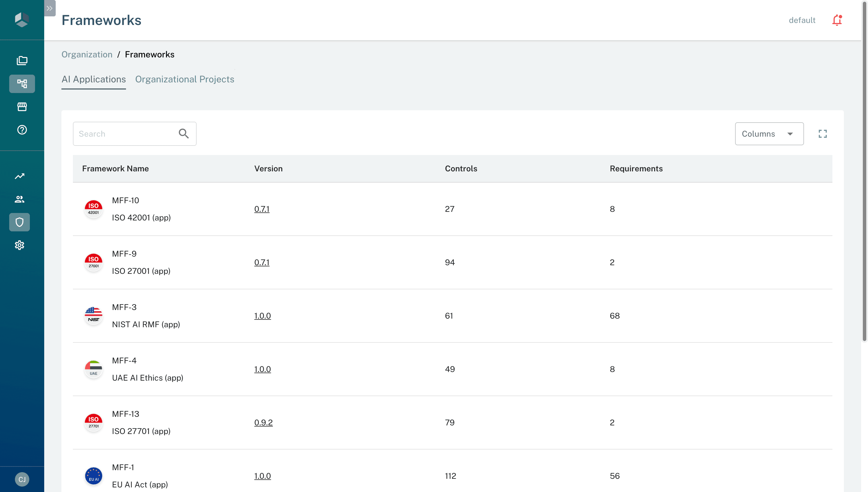Expand the default workspace selector

tap(802, 20)
